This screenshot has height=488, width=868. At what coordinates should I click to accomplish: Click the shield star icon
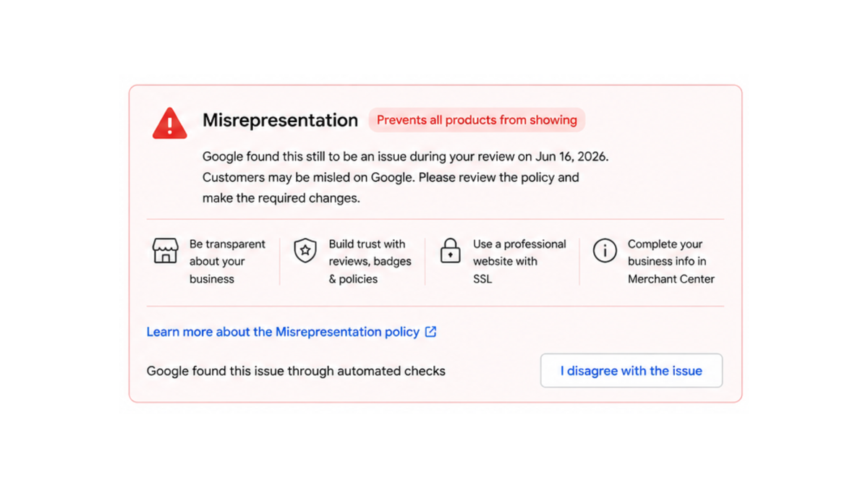click(x=305, y=251)
